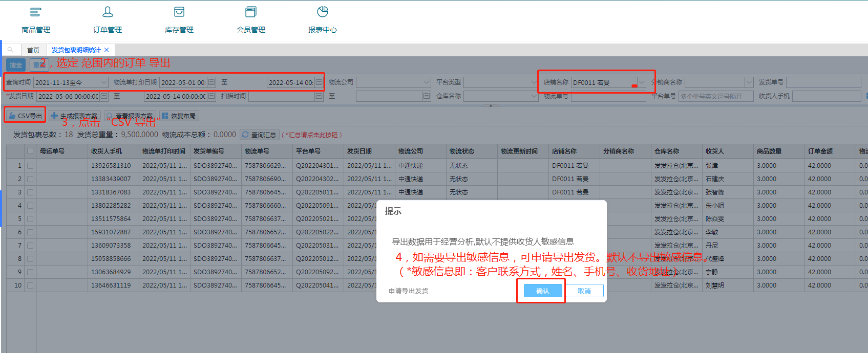Go to 库存管理 module

pyautogui.click(x=179, y=19)
